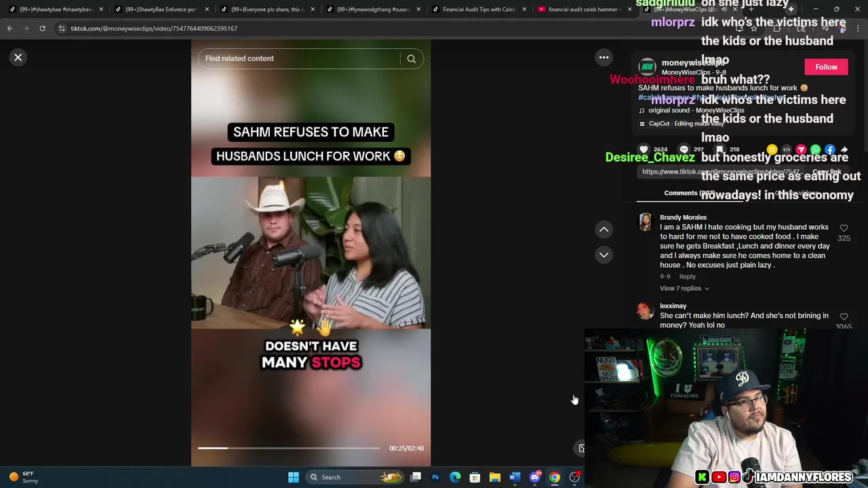
Task: Click the search magnifier icon in related content
Action: 411,59
